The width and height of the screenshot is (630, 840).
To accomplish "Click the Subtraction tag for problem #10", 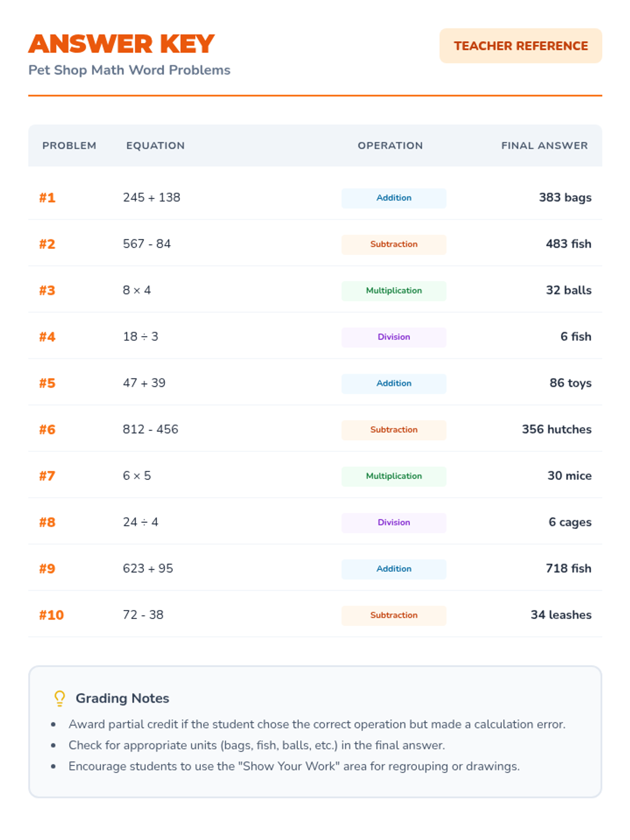I will click(x=394, y=615).
